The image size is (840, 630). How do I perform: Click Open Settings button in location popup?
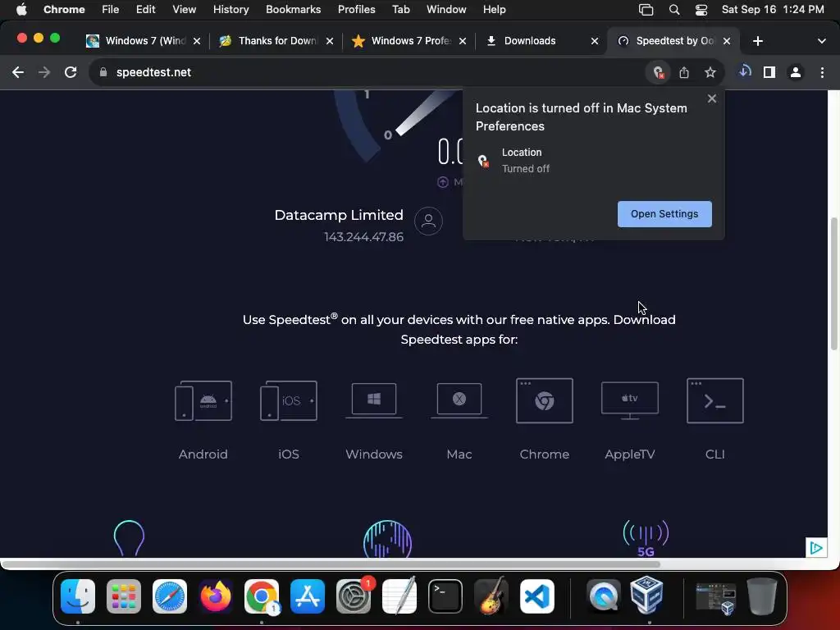(664, 214)
